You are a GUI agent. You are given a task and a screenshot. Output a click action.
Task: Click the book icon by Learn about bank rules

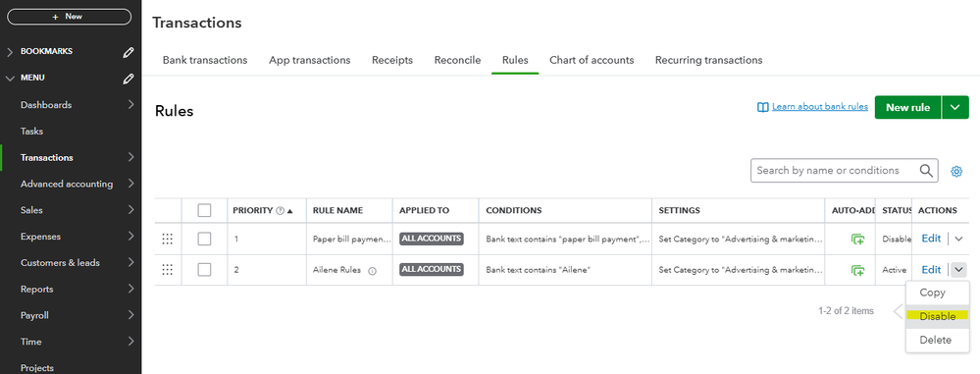(762, 107)
